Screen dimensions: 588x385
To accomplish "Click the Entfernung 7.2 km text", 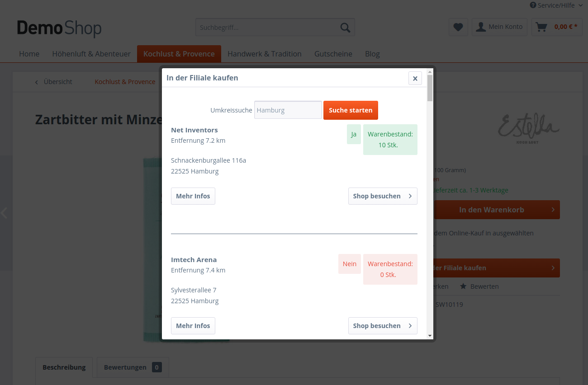I will pos(198,141).
